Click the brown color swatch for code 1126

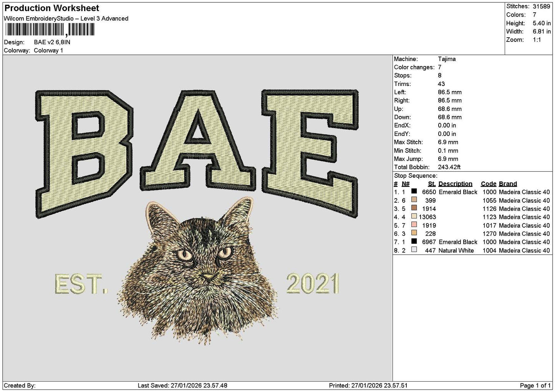pos(414,208)
